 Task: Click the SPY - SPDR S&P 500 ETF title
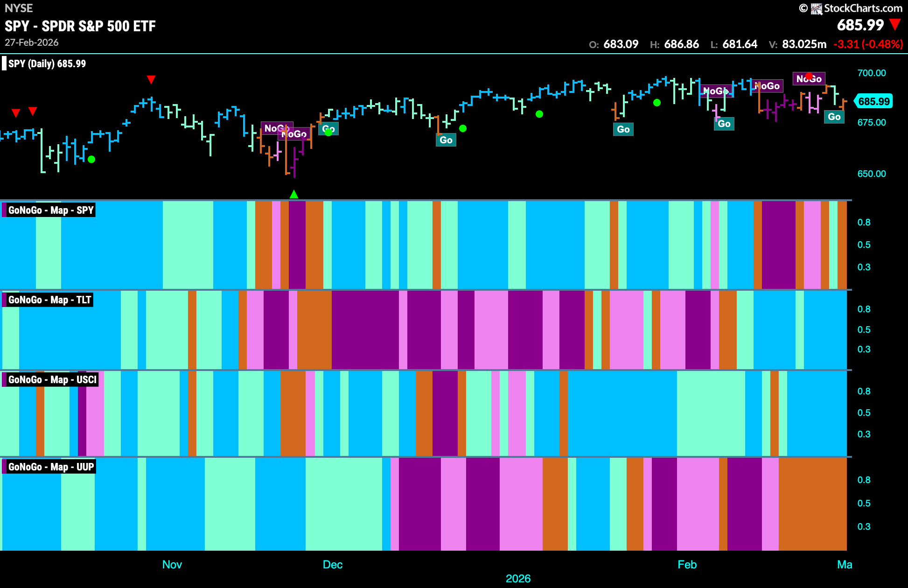tap(80, 26)
